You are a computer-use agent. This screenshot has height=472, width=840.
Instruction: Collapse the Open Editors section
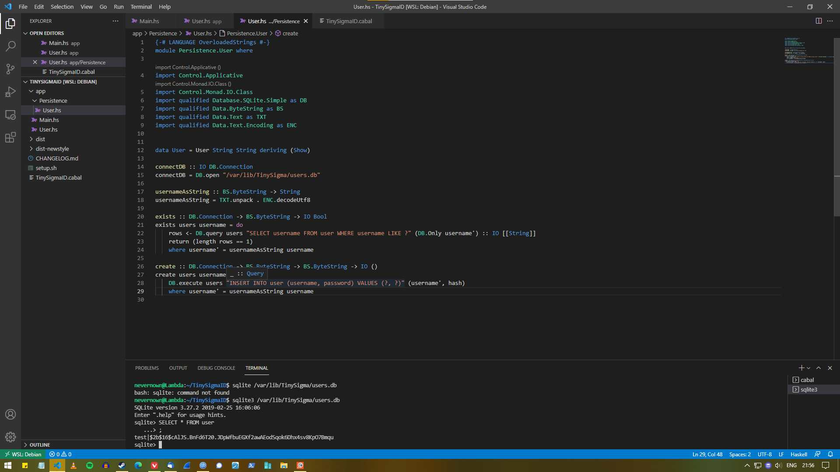pyautogui.click(x=47, y=33)
